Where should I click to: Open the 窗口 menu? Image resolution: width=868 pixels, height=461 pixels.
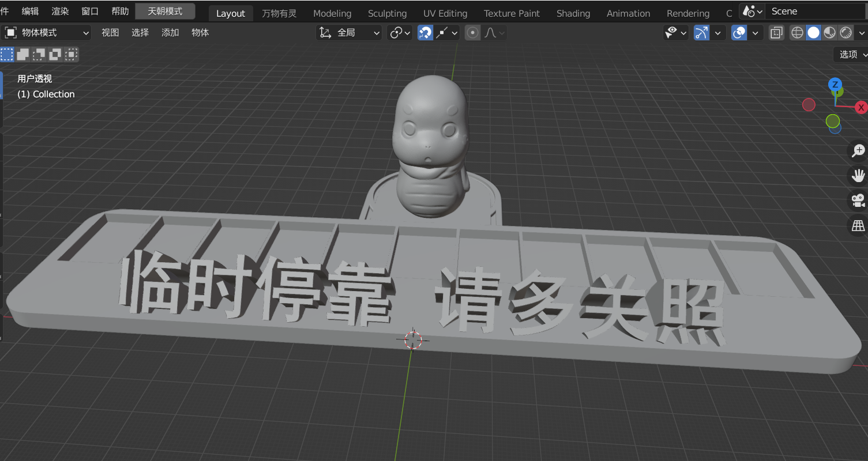click(90, 11)
